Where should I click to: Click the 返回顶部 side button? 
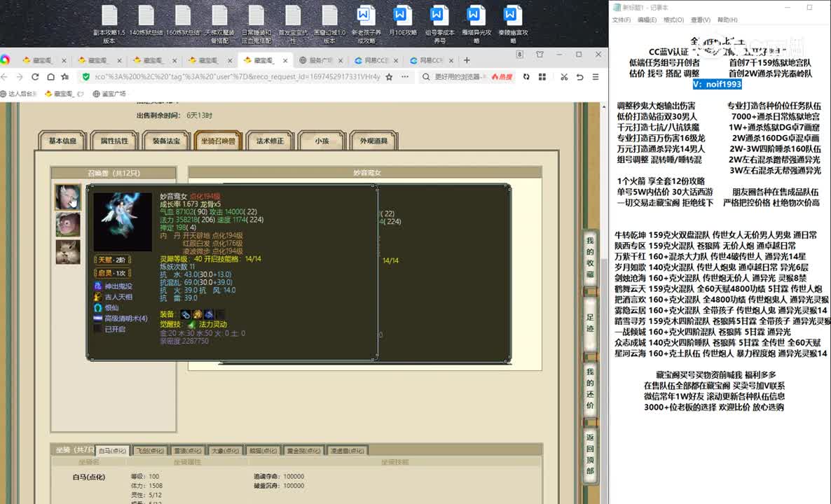590,454
